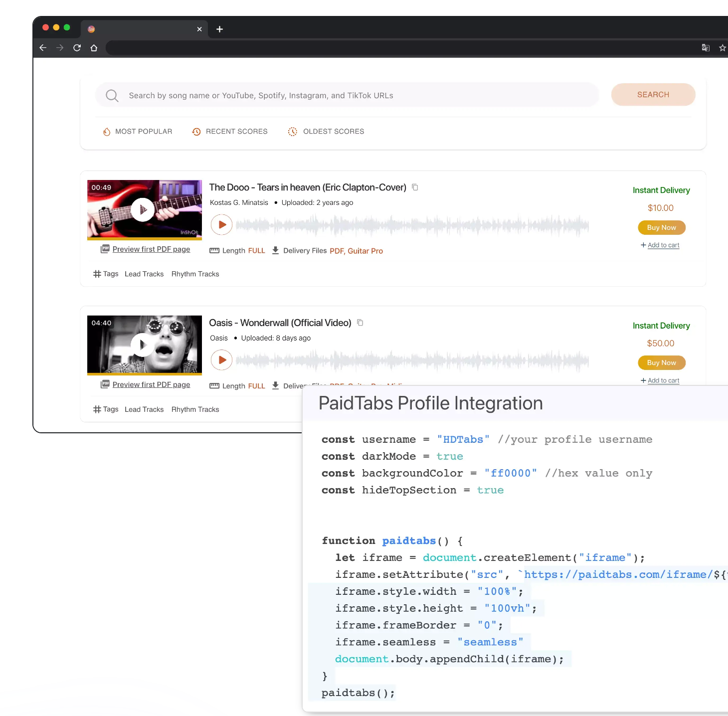
Task: Click the PDF icon under Tears in heaven
Action: click(105, 249)
